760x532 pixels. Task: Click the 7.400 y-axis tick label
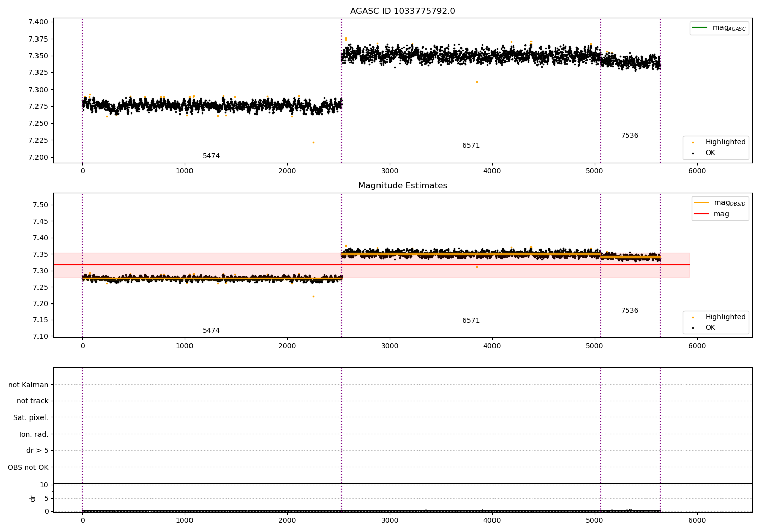tap(39, 22)
